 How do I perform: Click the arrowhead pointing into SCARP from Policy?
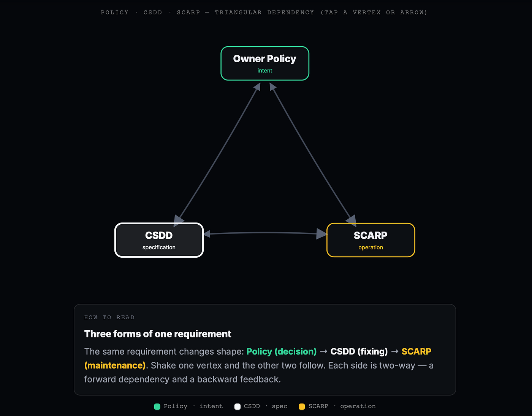click(x=351, y=220)
